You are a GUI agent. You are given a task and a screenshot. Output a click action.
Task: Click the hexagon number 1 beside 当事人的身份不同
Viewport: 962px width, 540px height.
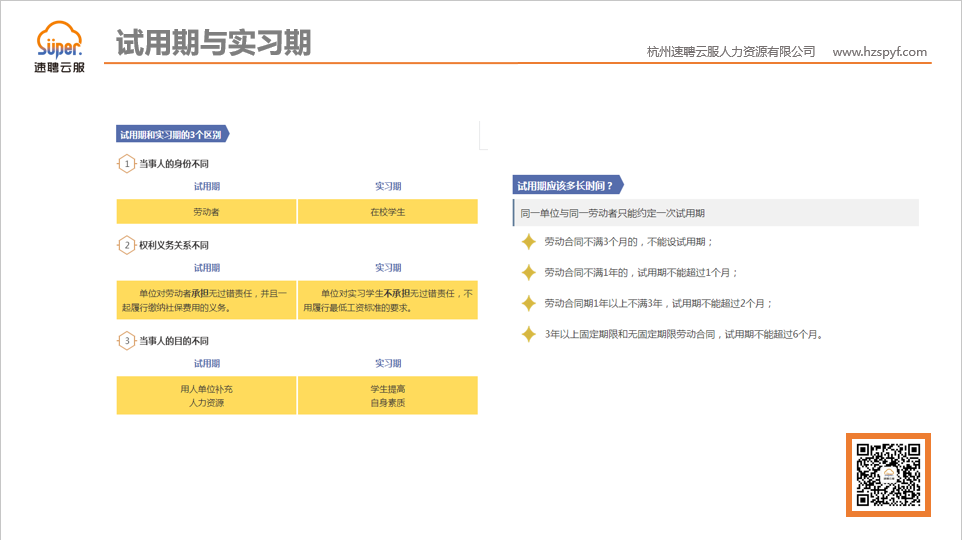click(126, 164)
